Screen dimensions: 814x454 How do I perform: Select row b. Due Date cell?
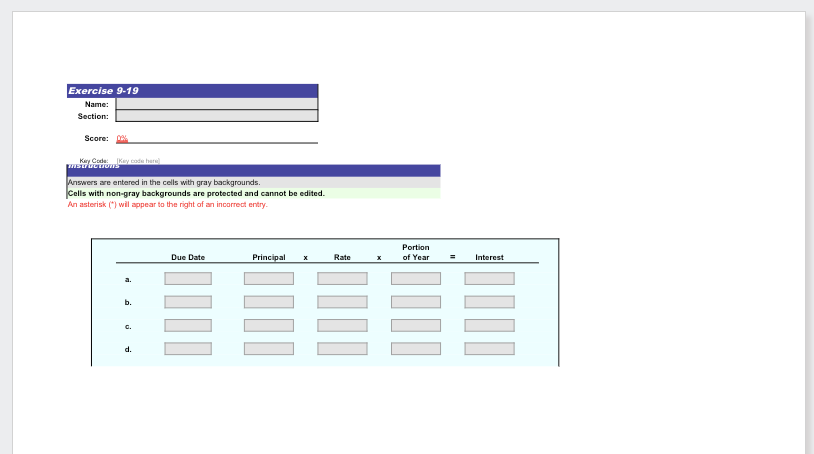click(x=188, y=302)
